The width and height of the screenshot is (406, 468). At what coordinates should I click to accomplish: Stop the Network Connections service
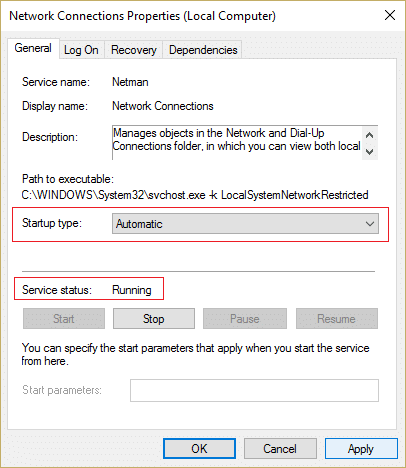click(x=154, y=319)
